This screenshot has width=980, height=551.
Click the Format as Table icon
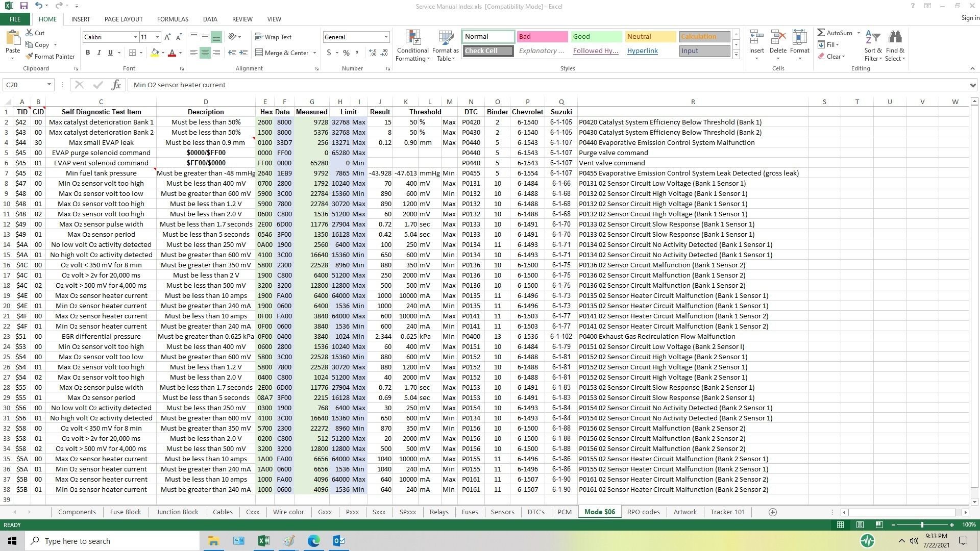point(446,46)
